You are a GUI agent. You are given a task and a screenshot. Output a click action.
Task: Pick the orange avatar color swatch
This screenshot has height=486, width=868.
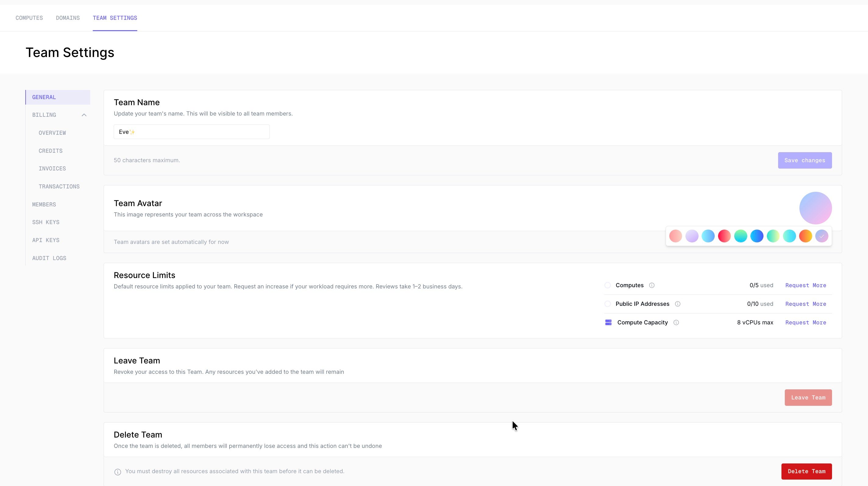coord(805,236)
